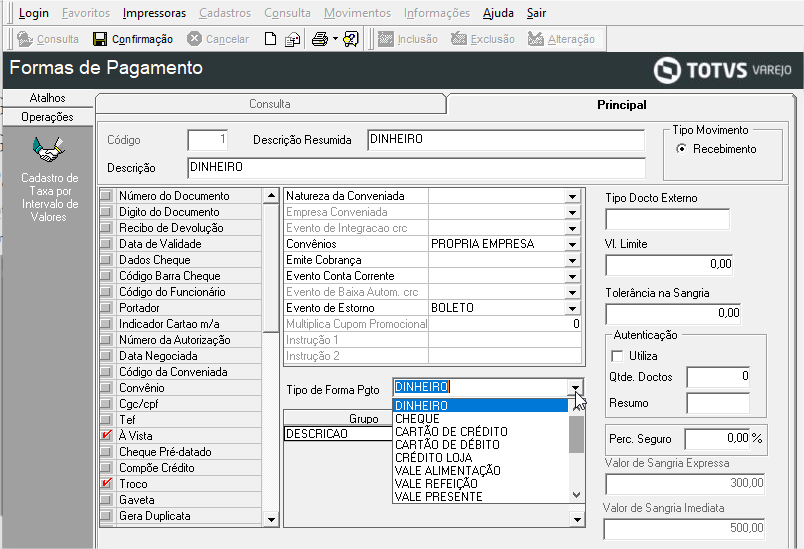Click the help question mark icon

click(x=351, y=39)
